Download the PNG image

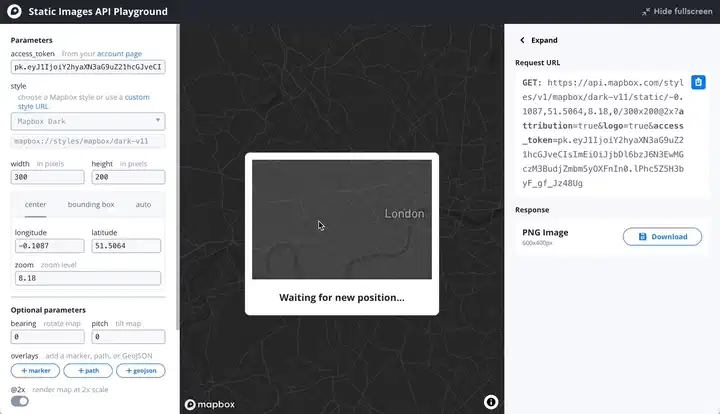662,237
